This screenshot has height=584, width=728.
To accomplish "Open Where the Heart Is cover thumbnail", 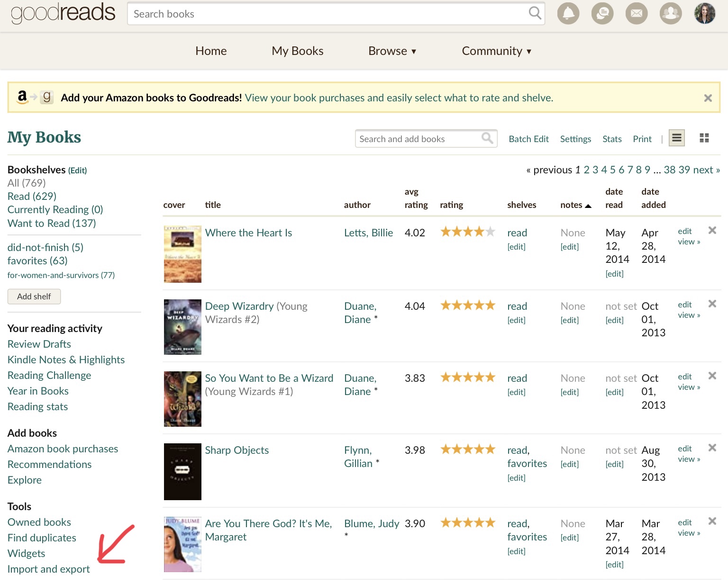I will 182,254.
